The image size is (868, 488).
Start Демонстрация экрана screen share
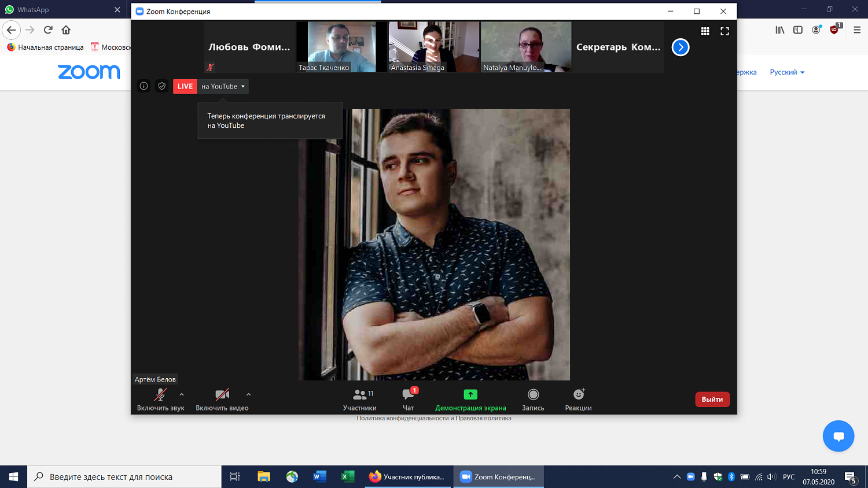(x=470, y=400)
